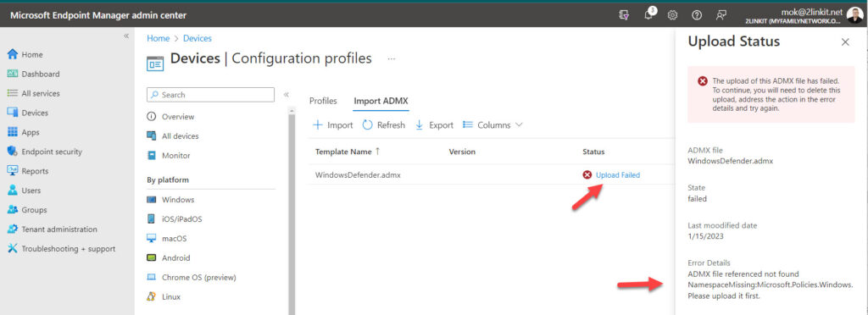Viewport: 868px width, 315px height.
Task: Sort by Template Name column arrow
Action: coord(377,151)
